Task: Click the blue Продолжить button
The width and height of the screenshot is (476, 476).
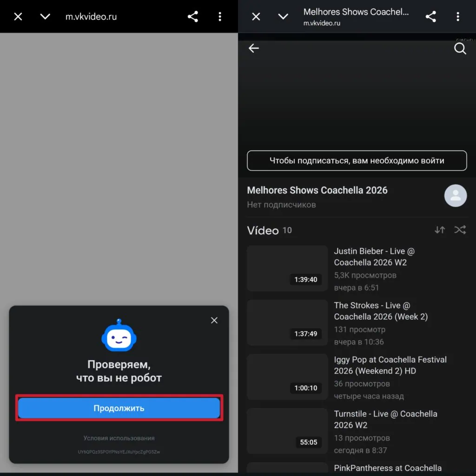Action: pyautogui.click(x=119, y=408)
